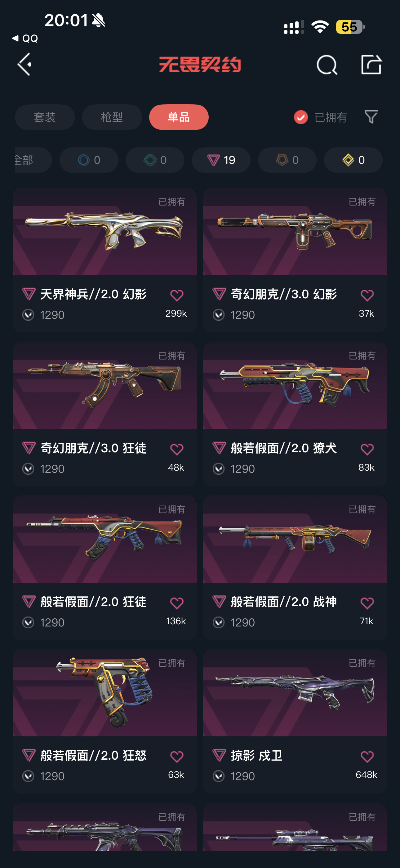The height and width of the screenshot is (868, 400).
Task: Favorite 天界神兵//2.0 幻影 with heart icon
Action: click(177, 295)
